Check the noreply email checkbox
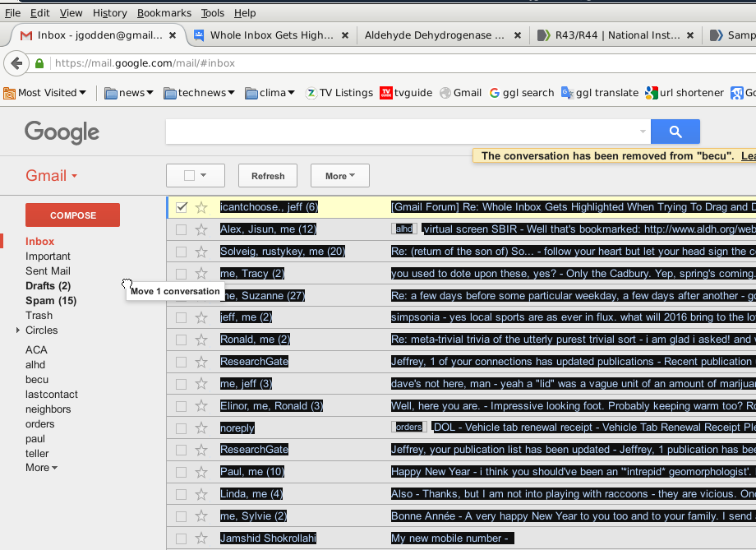The image size is (756, 550). pos(182,428)
